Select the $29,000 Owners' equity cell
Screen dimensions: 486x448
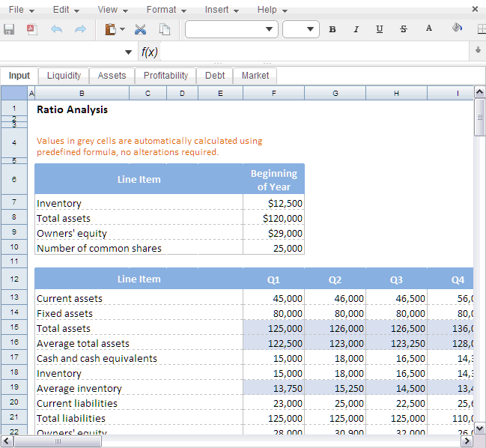[x=273, y=233]
